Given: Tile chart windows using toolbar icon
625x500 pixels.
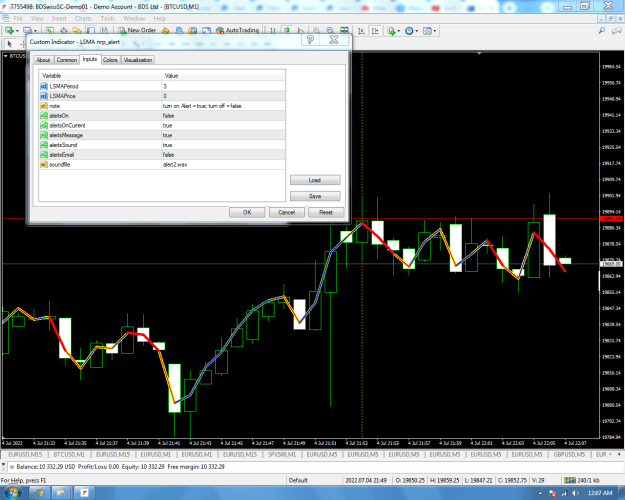Looking at the screenshot, I should [x=344, y=30].
